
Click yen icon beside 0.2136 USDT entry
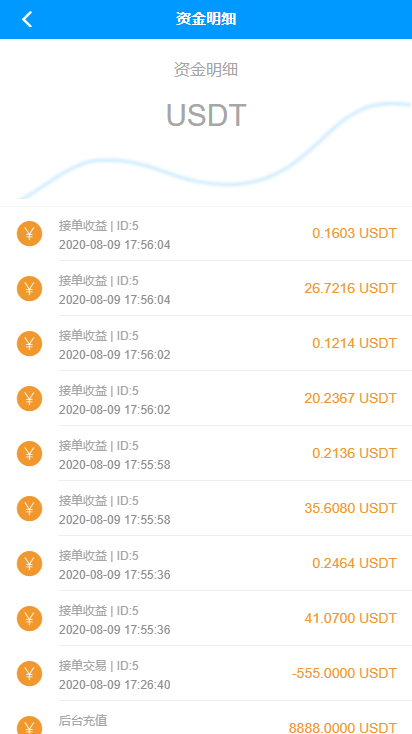pyautogui.click(x=29, y=453)
